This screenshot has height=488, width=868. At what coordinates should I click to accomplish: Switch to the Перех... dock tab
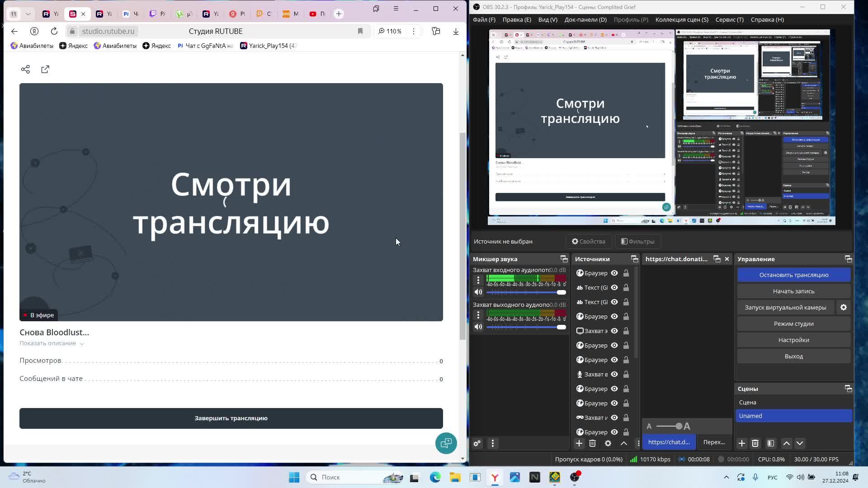click(x=714, y=442)
